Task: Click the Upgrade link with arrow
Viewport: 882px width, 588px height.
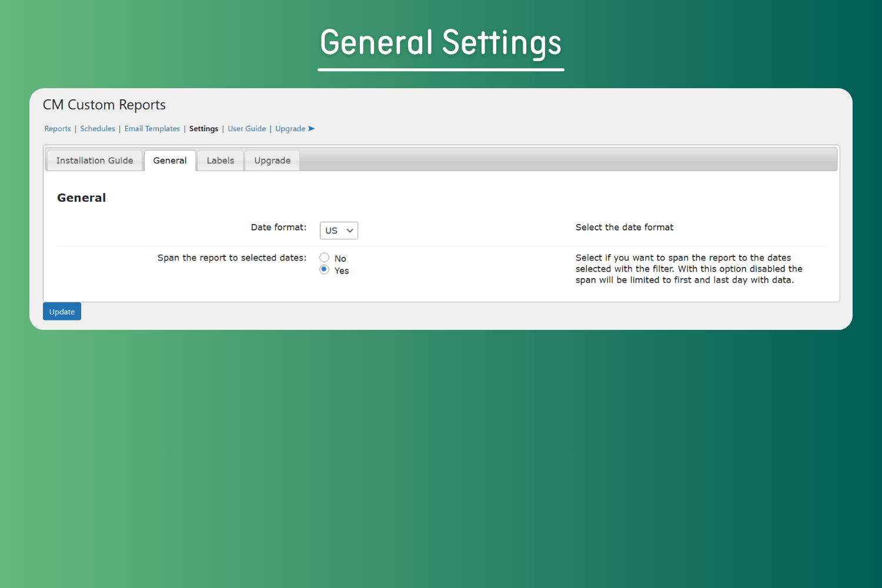Action: point(295,129)
